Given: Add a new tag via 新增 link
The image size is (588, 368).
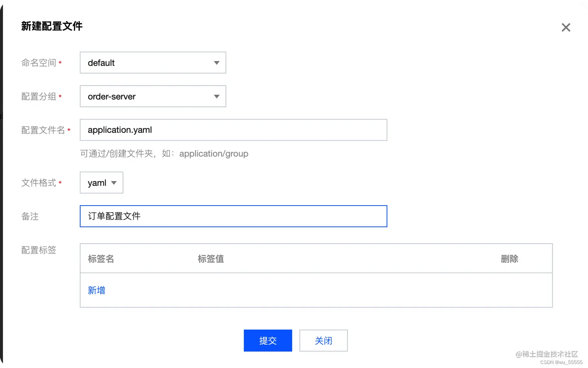Looking at the screenshot, I should [96, 290].
